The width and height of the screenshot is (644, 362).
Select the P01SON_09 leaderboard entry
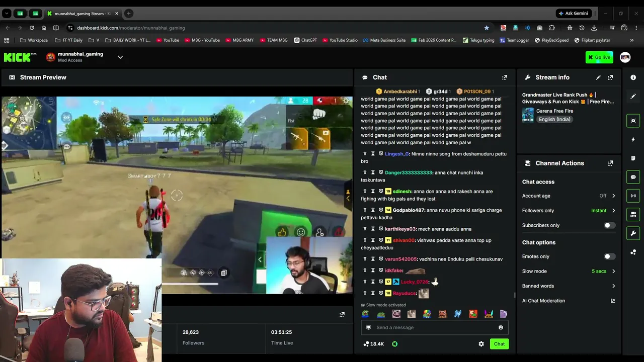point(474,92)
